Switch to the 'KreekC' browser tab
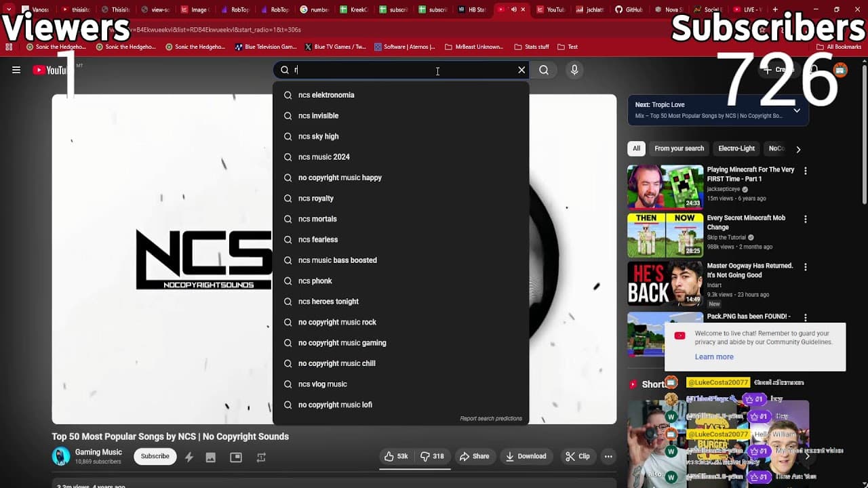Viewport: 868px width, 488px height. coord(353,9)
